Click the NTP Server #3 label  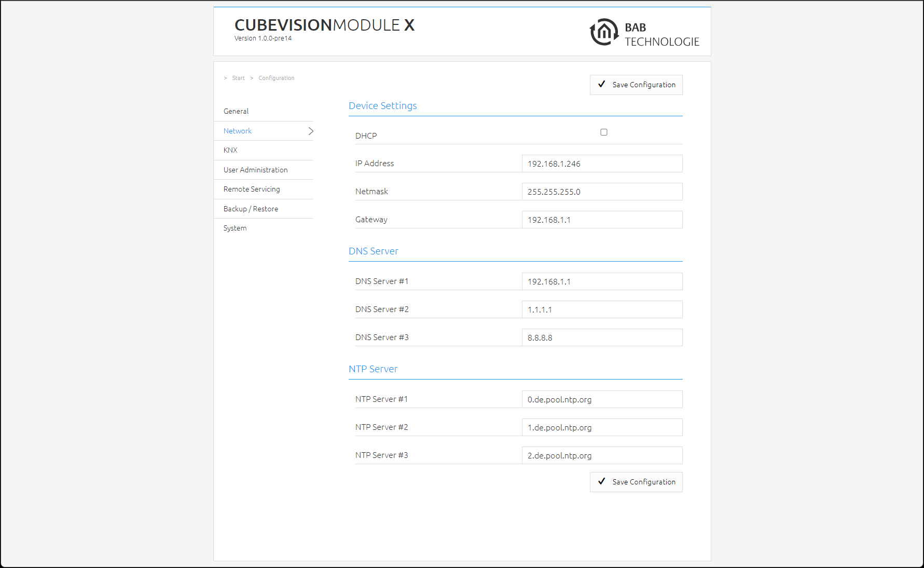point(382,455)
